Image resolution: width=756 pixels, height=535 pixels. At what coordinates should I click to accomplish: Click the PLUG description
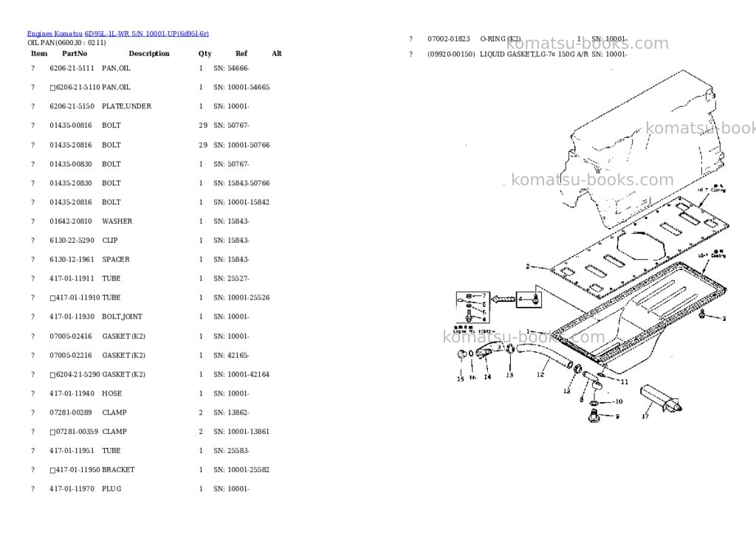[112, 489]
